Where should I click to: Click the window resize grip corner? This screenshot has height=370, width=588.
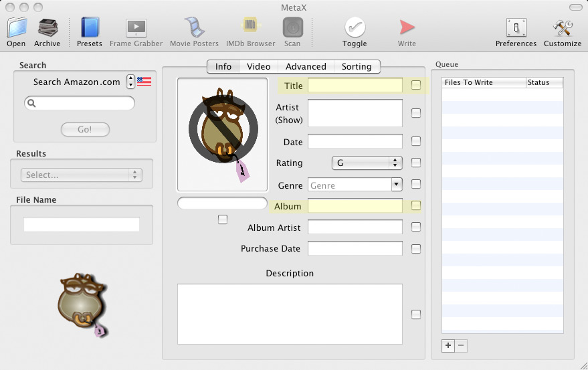coord(583,365)
